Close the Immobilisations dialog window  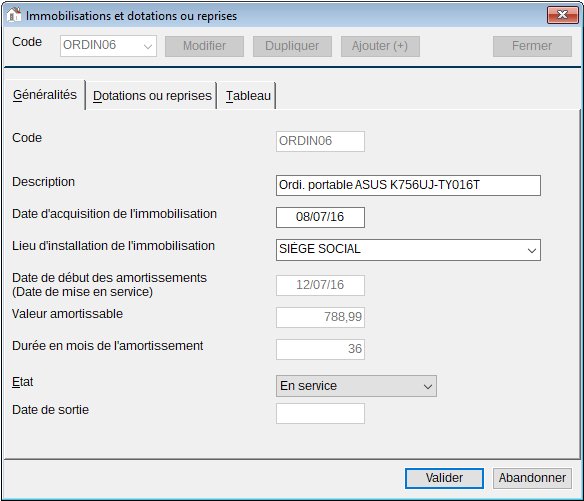point(562,15)
